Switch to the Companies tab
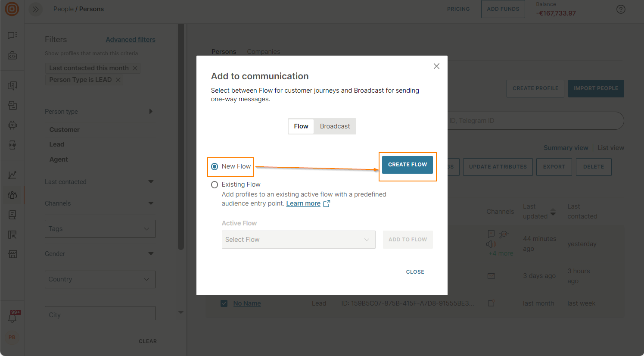The image size is (644, 356). [x=263, y=52]
